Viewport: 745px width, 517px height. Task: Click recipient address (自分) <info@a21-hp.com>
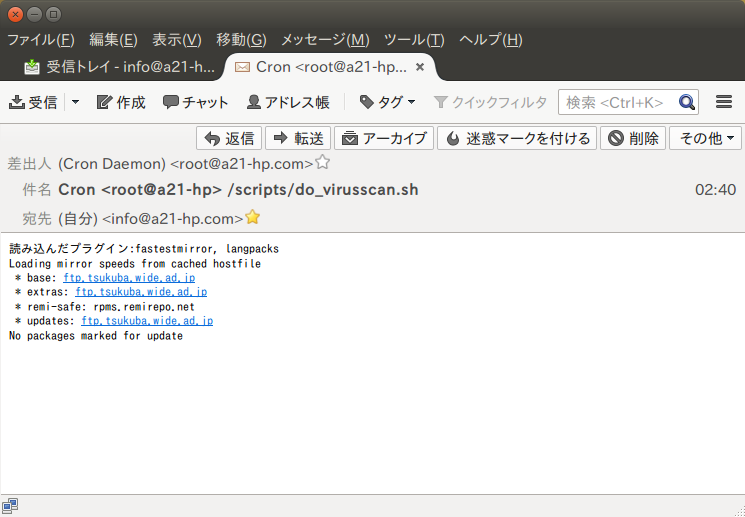[151, 219]
